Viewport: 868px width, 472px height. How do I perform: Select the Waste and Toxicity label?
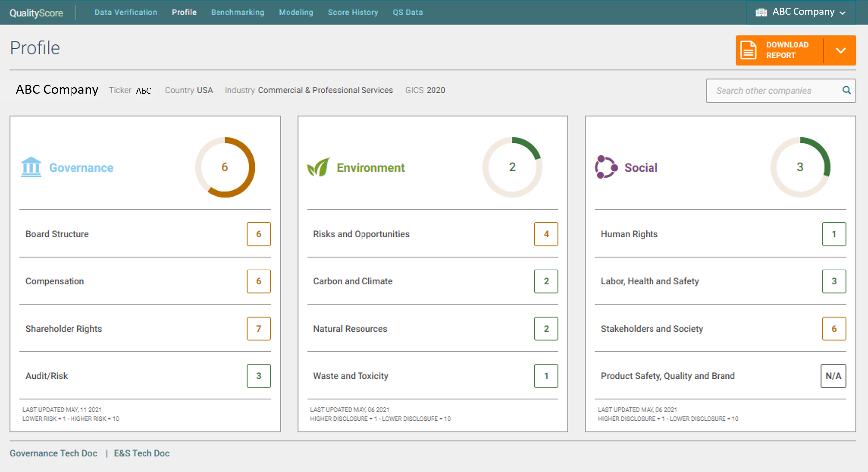pos(351,376)
